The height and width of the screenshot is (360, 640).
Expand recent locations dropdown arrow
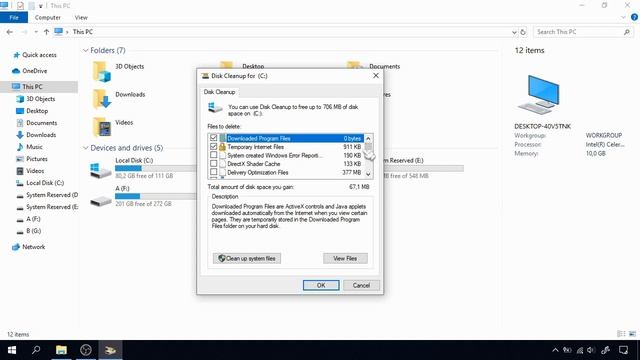click(36, 32)
